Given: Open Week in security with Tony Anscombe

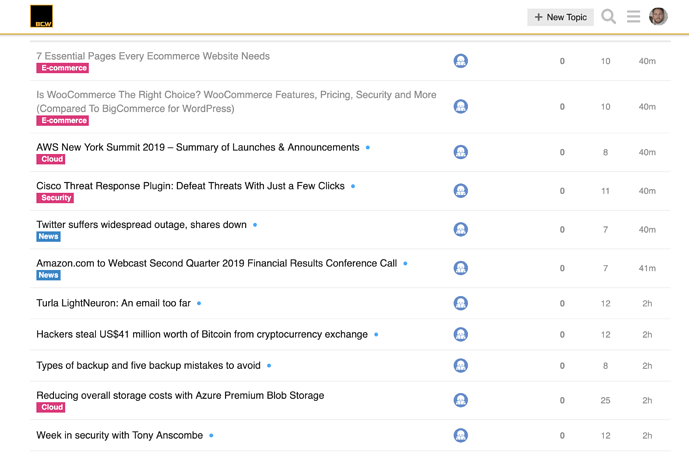Looking at the screenshot, I should 120,435.
